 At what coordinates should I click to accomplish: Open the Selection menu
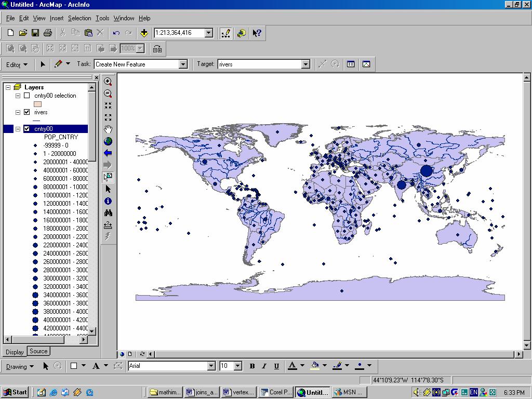(79, 18)
